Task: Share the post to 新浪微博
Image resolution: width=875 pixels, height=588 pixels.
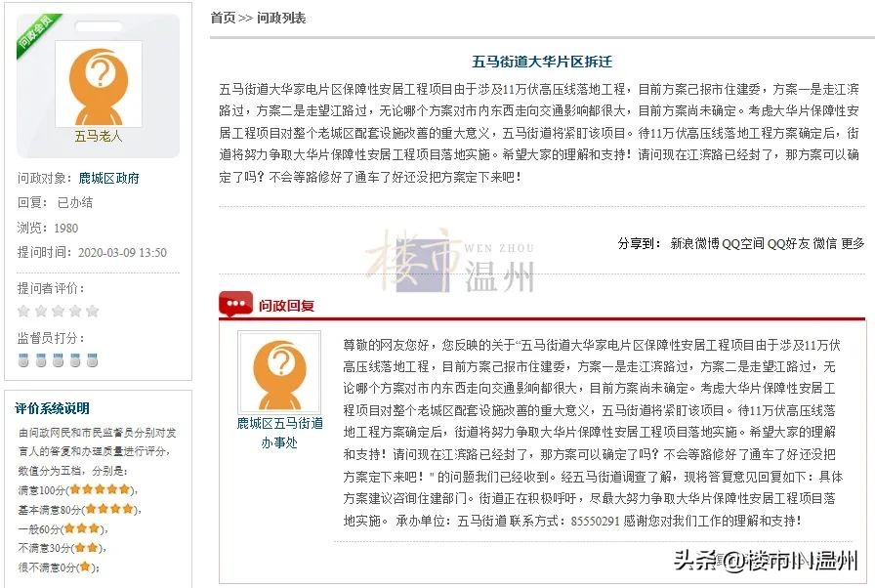Action: 693,244
